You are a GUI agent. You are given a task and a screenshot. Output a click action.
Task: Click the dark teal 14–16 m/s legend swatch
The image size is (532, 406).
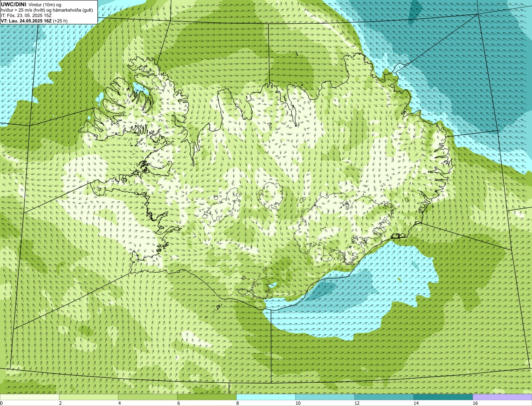443,397
